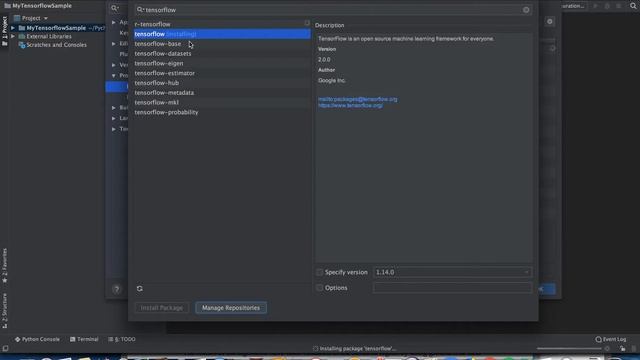
Task: Open the tensorflow.org website link
Action: (351, 105)
